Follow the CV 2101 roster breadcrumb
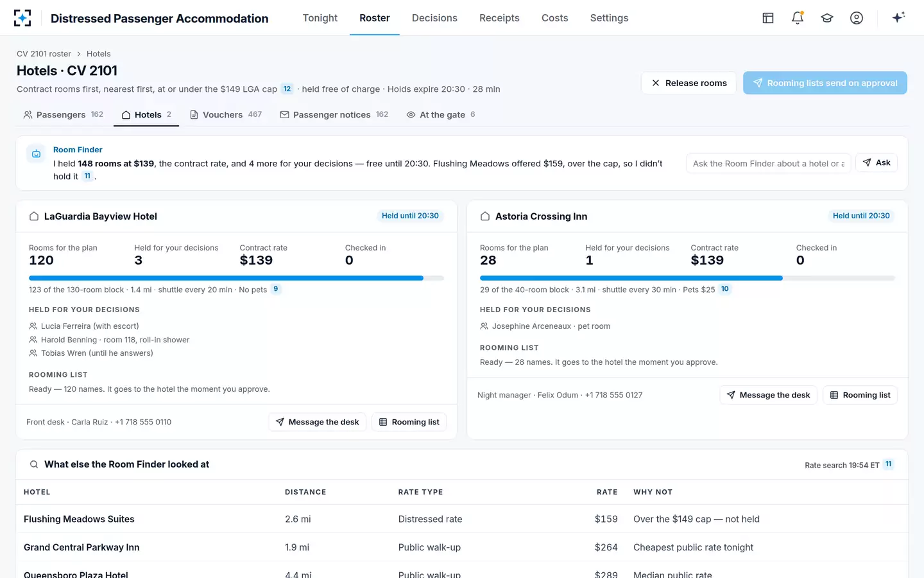 [x=44, y=54]
